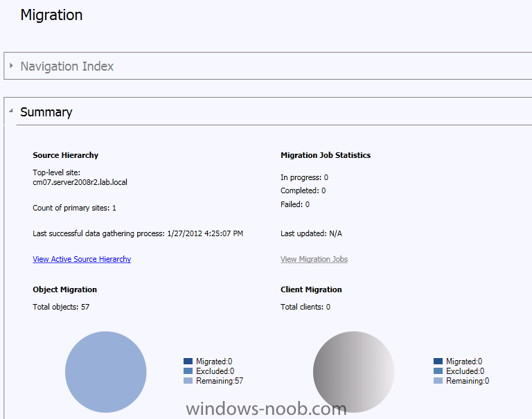The image size is (532, 419).
Task: Click the Migration Job Statistics heading
Action: pos(326,155)
